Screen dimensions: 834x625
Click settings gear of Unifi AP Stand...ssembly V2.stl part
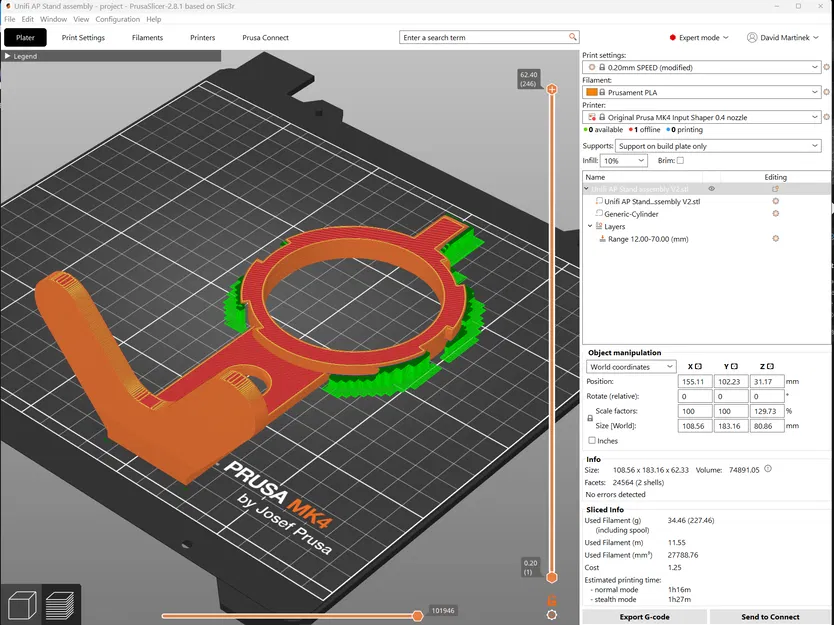click(775, 201)
